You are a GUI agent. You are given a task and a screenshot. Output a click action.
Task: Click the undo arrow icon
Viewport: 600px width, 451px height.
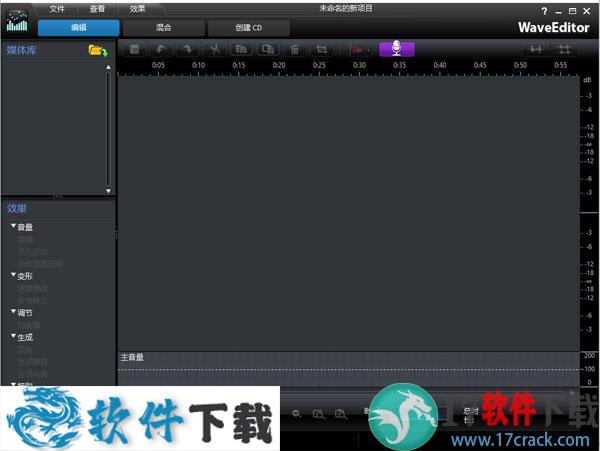pos(161,49)
